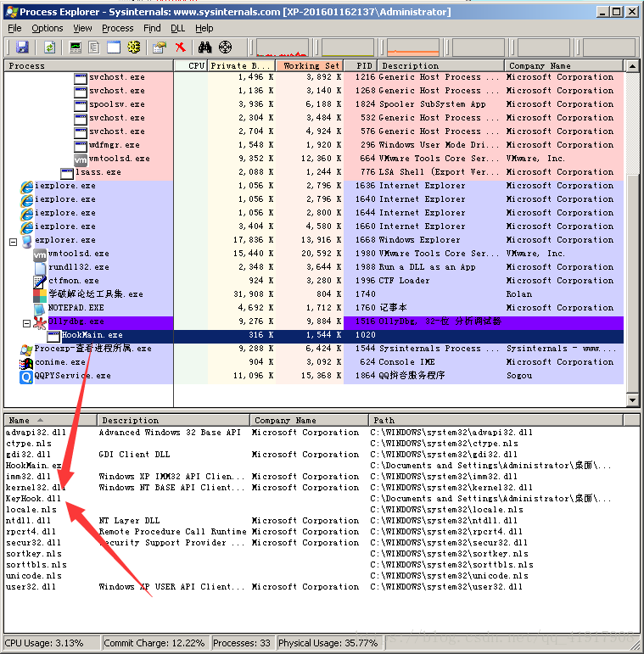Click the View DLLs gear icon
The width and height of the screenshot is (644, 654).
pos(133,48)
